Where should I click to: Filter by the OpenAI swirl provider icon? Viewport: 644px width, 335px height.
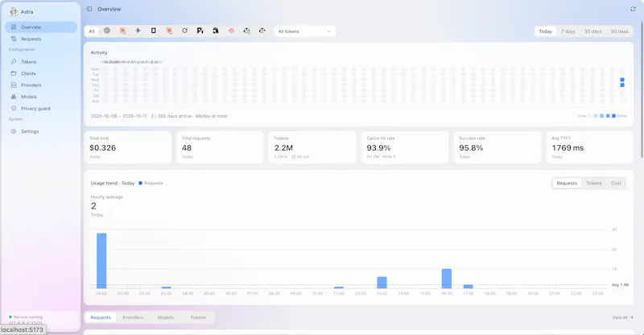107,31
